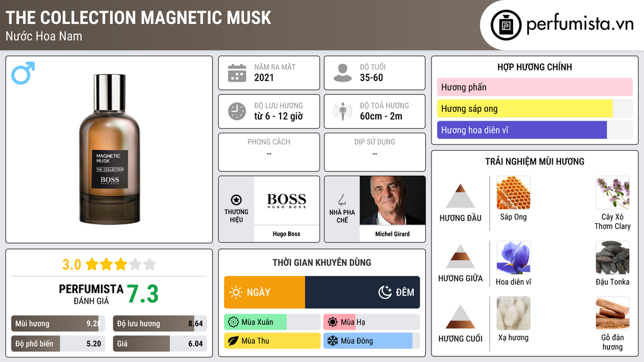Viewport: 644px width, 362px height.
Task: Click the orange Ngày time segment
Action: 265,292
